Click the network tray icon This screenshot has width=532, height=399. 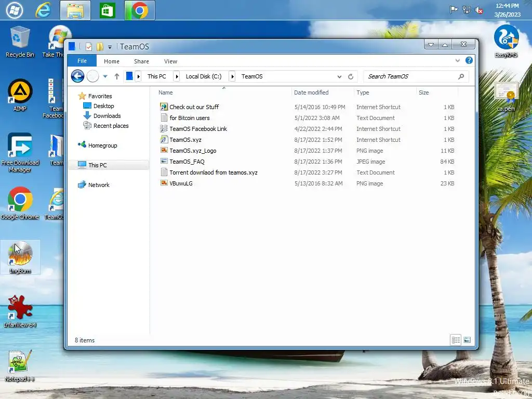[467, 10]
